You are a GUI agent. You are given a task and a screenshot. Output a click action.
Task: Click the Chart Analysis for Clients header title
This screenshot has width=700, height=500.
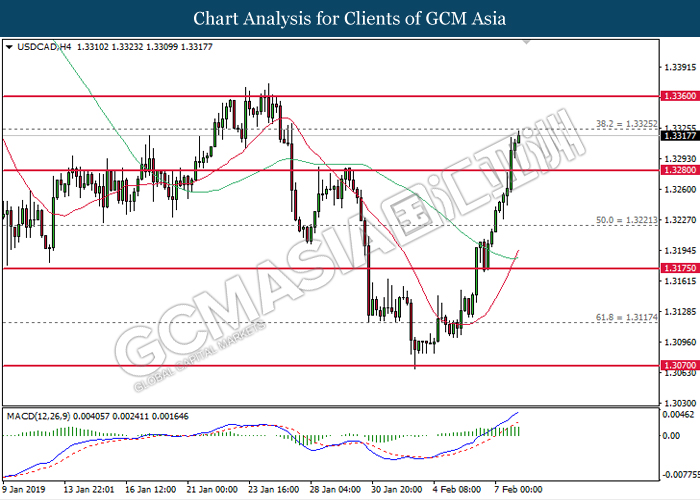[x=350, y=18]
